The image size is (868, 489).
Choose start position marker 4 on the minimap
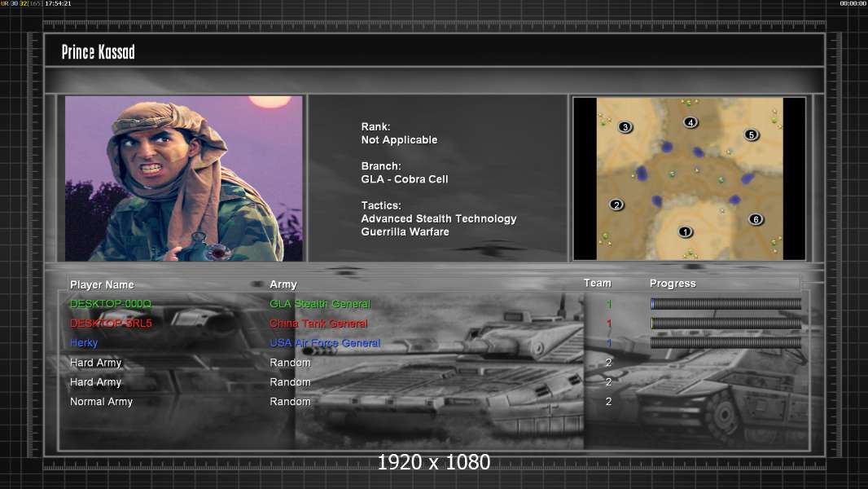[690, 121]
